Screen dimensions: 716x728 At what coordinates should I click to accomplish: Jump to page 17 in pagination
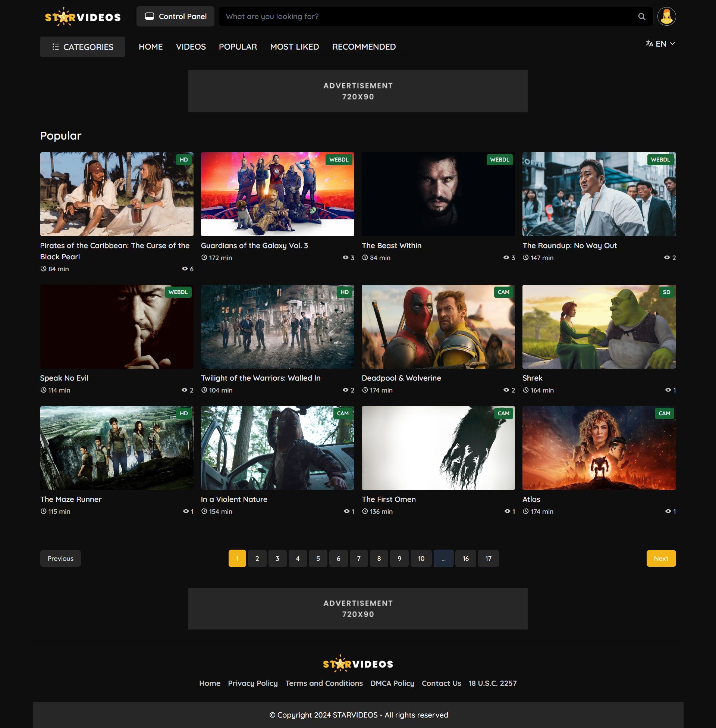[x=488, y=559]
